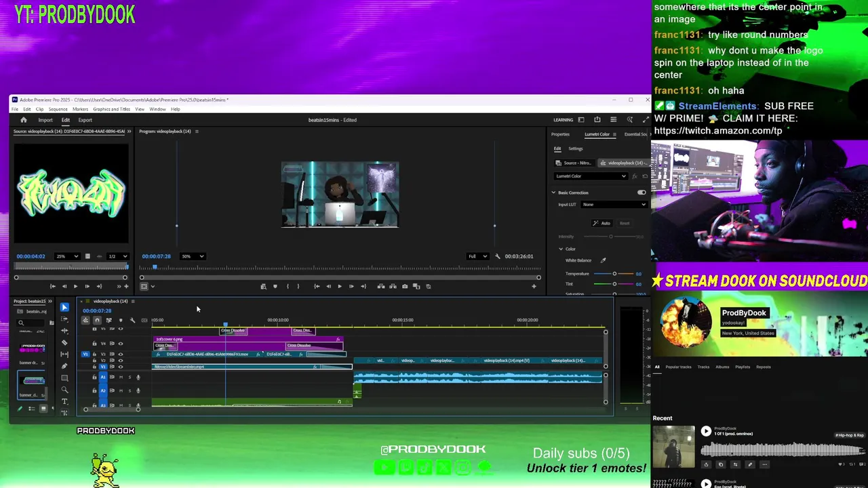Solo audio track A1

130,377
